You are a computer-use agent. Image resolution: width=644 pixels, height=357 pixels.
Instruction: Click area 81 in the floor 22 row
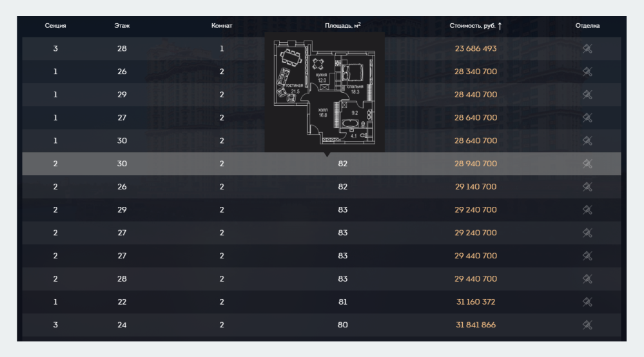342,302
